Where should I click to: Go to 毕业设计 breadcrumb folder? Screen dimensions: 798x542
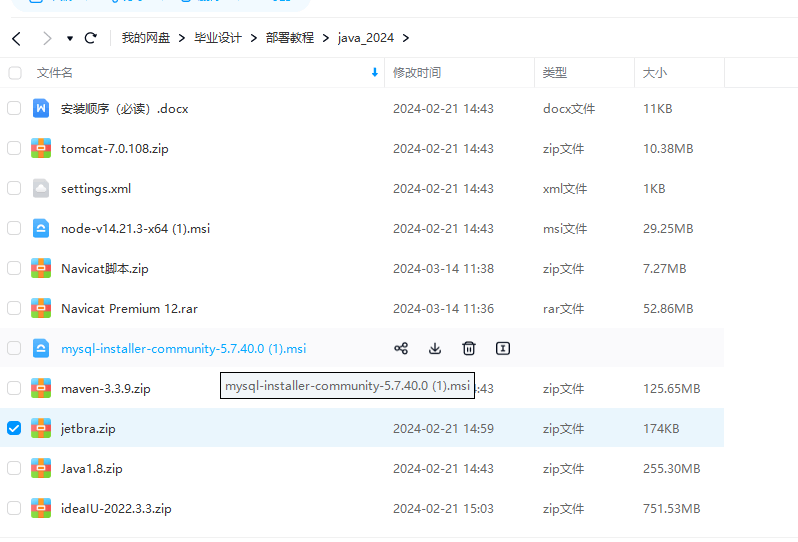click(218, 38)
